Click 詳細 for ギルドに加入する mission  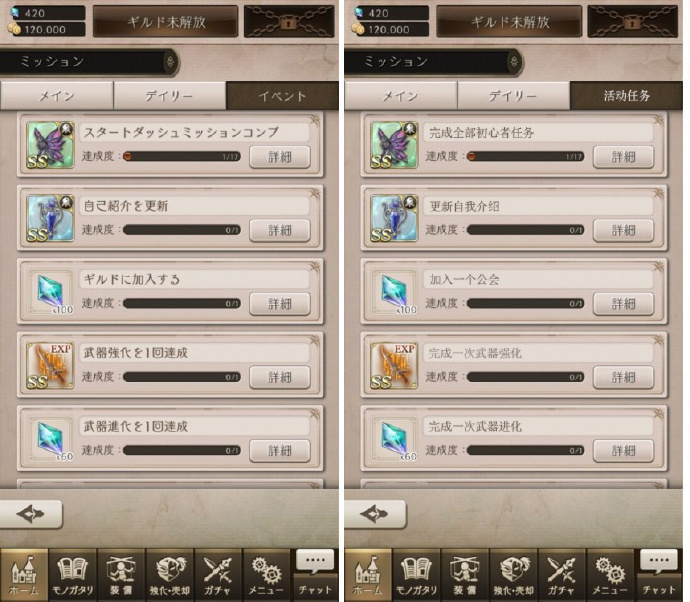click(x=280, y=304)
